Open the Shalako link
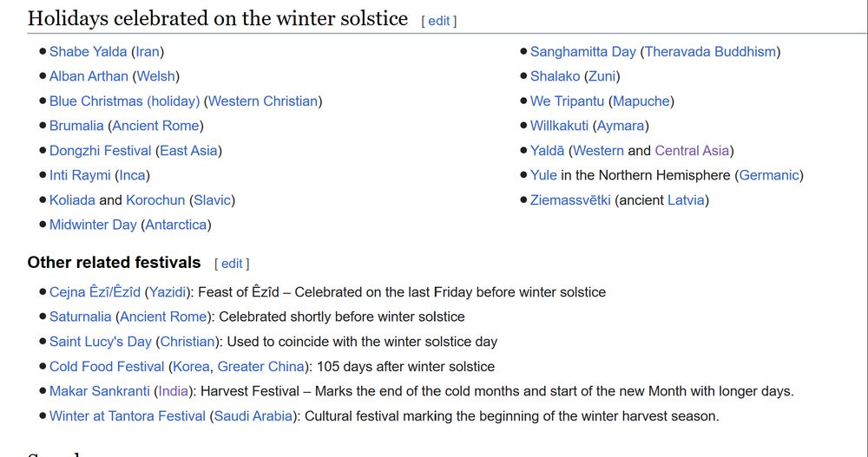Image resolution: width=868 pixels, height=457 pixels. click(555, 76)
